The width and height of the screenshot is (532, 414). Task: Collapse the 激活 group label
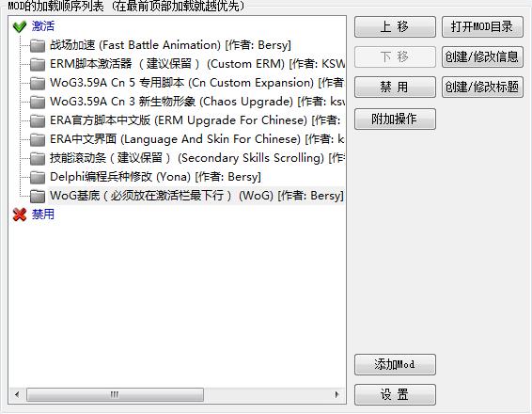tap(43, 26)
